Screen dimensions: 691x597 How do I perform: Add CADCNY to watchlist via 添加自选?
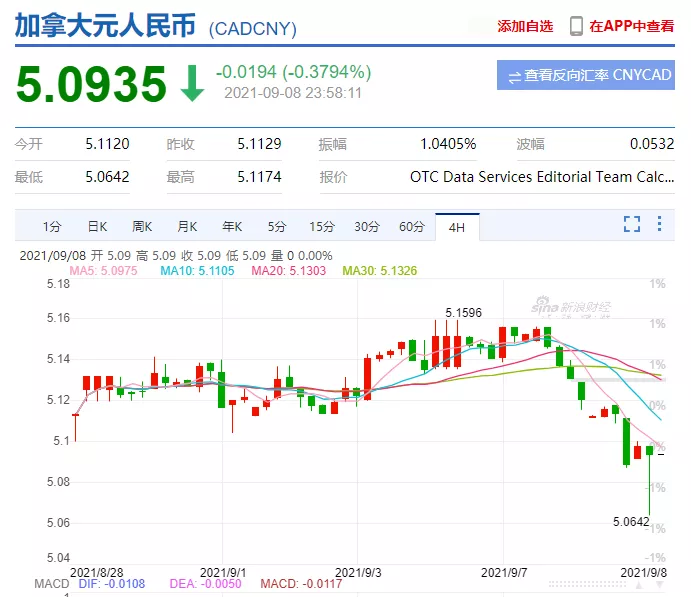(x=525, y=26)
